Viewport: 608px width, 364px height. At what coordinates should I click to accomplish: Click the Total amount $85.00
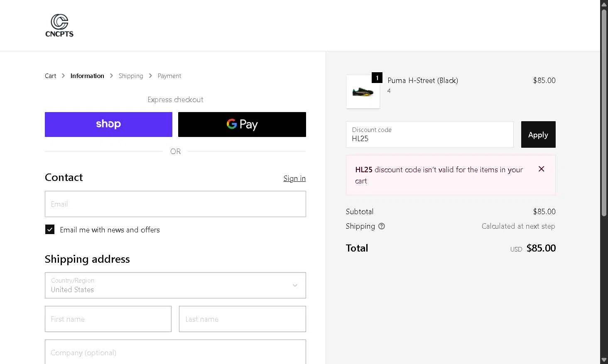(x=541, y=248)
